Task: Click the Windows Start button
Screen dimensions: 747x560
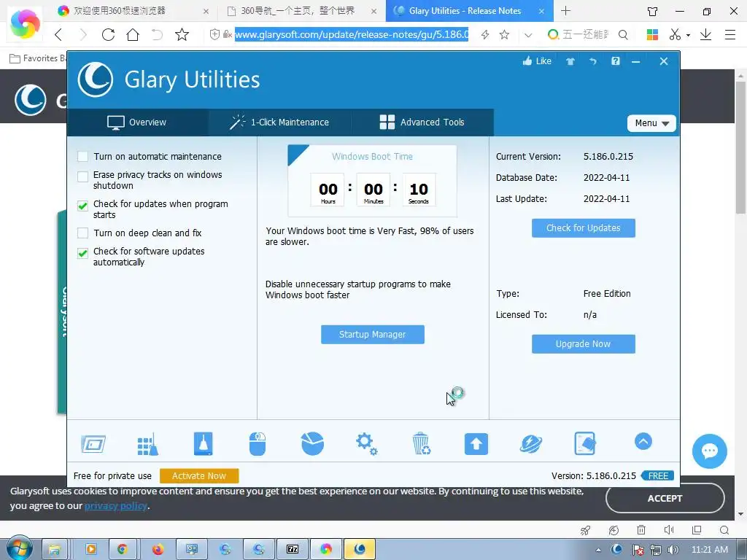Action: pyautogui.click(x=20, y=548)
